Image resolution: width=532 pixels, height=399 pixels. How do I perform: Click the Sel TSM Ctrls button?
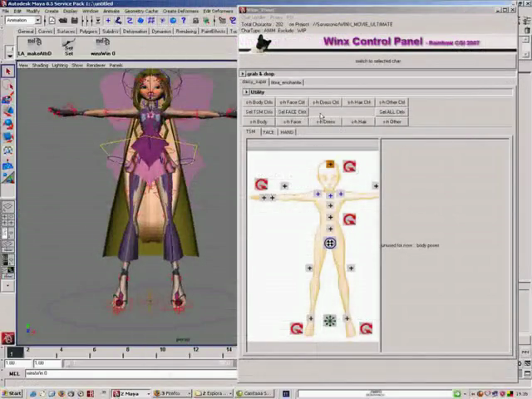259,112
